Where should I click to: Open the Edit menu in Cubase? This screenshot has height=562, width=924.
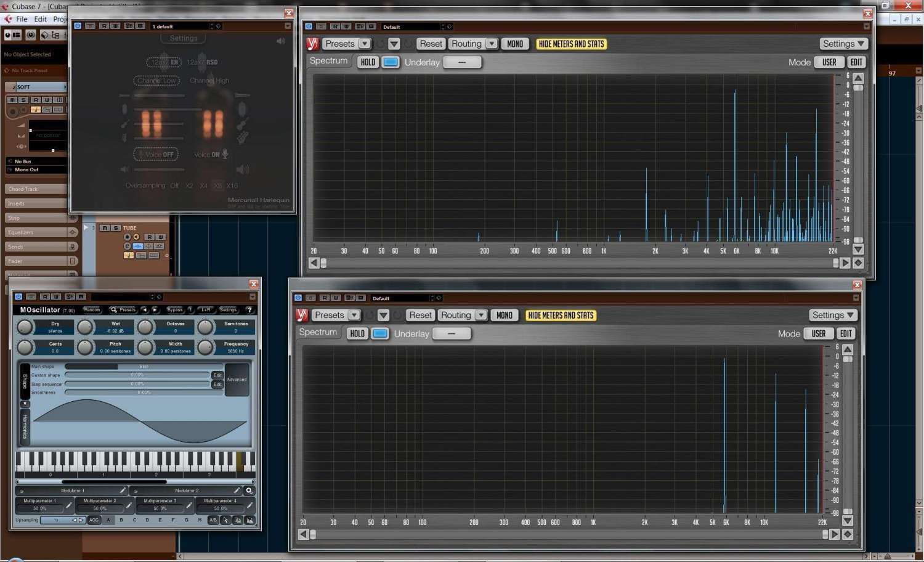(41, 19)
